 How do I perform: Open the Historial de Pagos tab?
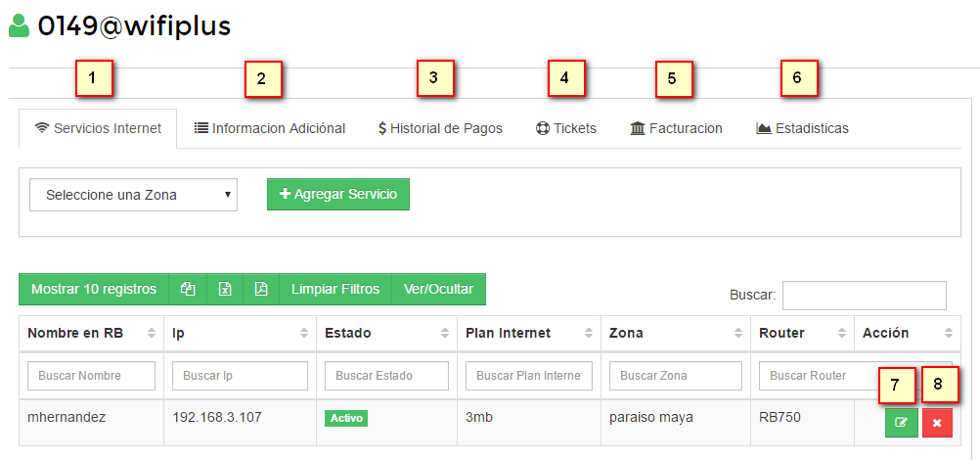pyautogui.click(x=440, y=128)
